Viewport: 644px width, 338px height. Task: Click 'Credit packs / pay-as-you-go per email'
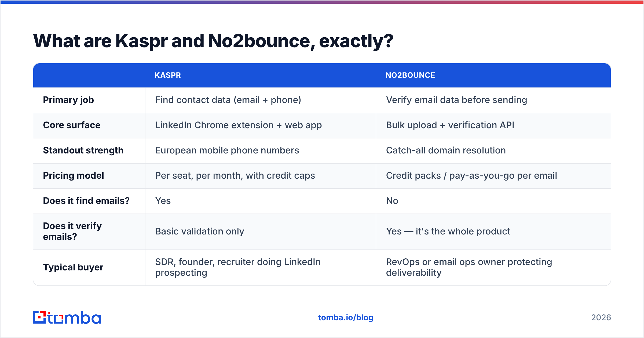click(x=471, y=176)
